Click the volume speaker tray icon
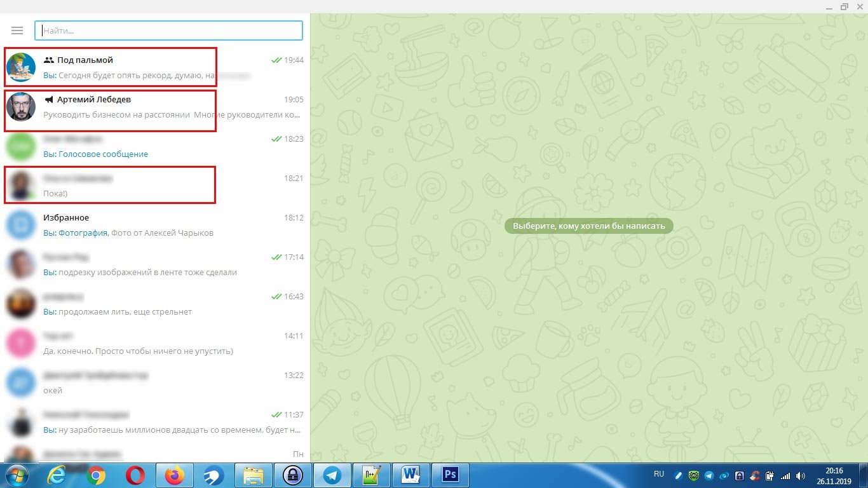This screenshot has width=868, height=488. point(800,475)
